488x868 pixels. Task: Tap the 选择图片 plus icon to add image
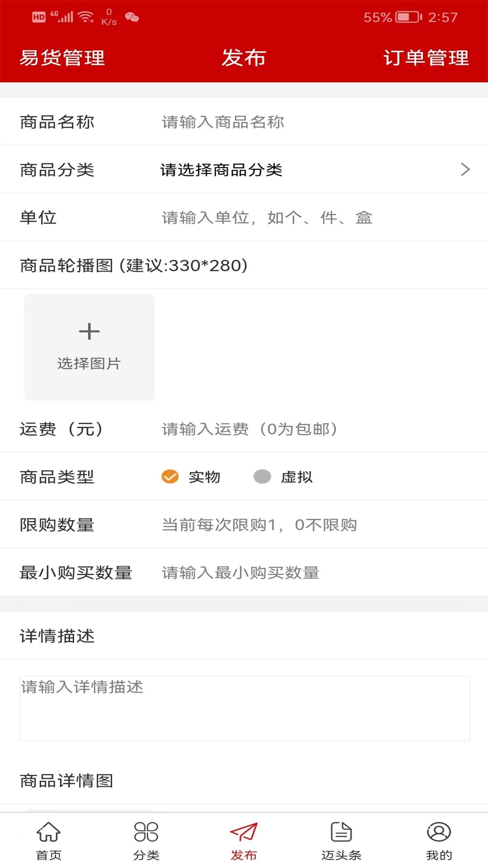(x=89, y=331)
